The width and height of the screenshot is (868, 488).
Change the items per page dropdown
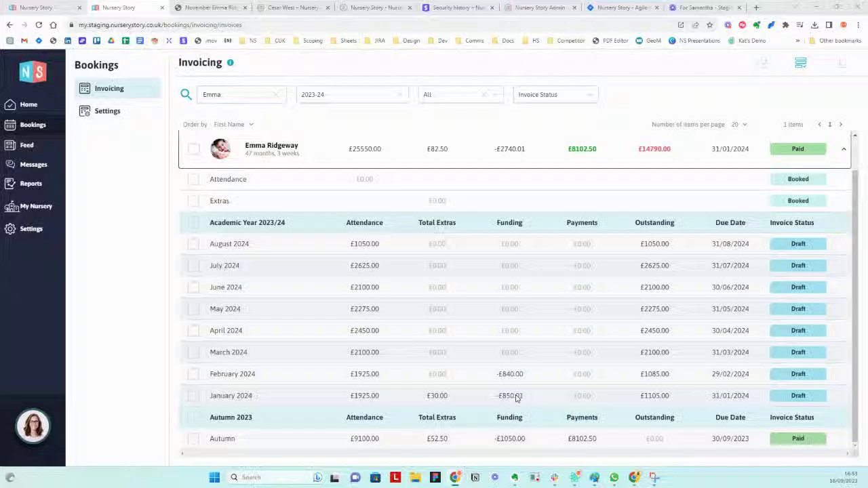click(738, 125)
